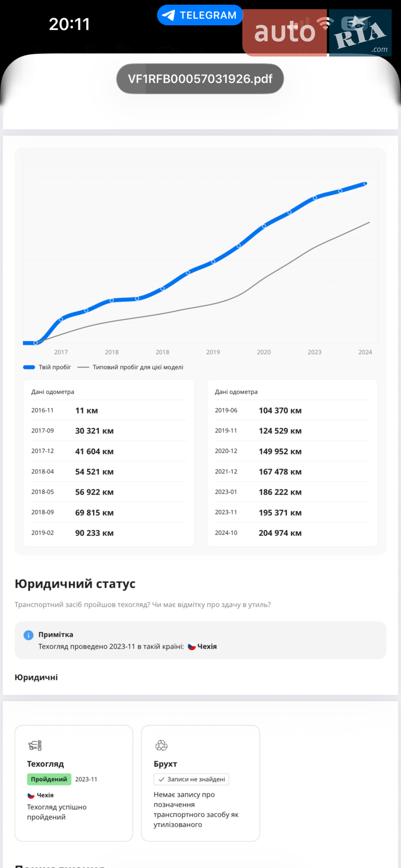
Task: Click the blue info icon beside Примітка
Action: (x=28, y=635)
